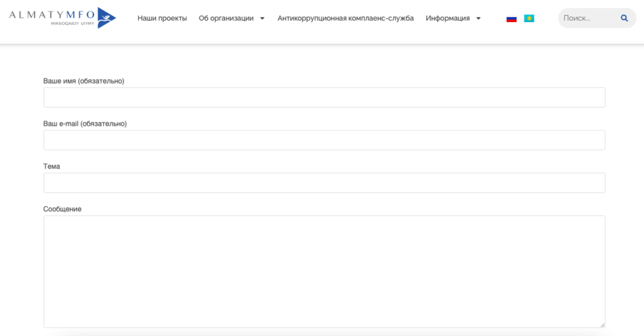
Task: Click the Тема label text
Action: coord(52,167)
